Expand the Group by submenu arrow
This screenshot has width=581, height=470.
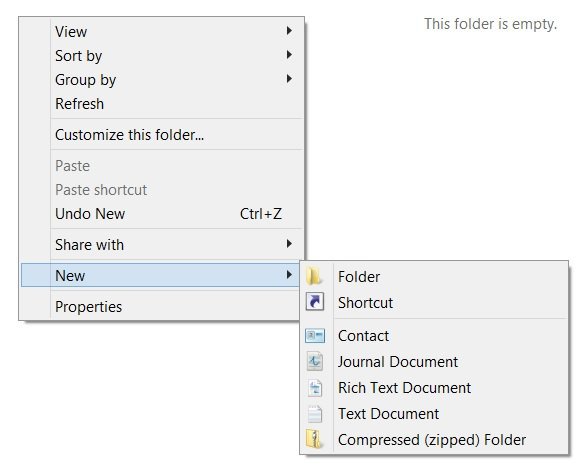click(289, 79)
